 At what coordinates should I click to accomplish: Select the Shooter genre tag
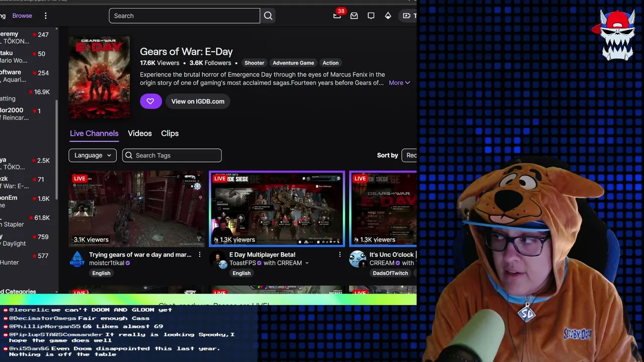tap(254, 63)
